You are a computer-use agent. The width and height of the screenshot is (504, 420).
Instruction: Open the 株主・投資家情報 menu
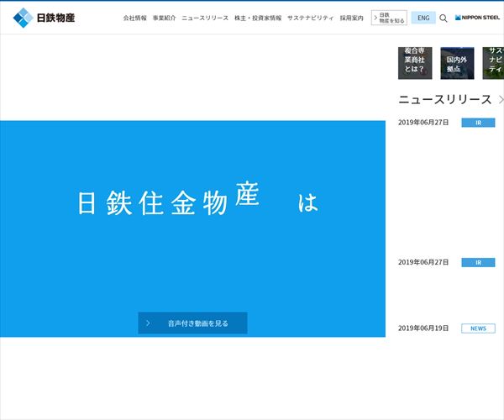tap(258, 18)
